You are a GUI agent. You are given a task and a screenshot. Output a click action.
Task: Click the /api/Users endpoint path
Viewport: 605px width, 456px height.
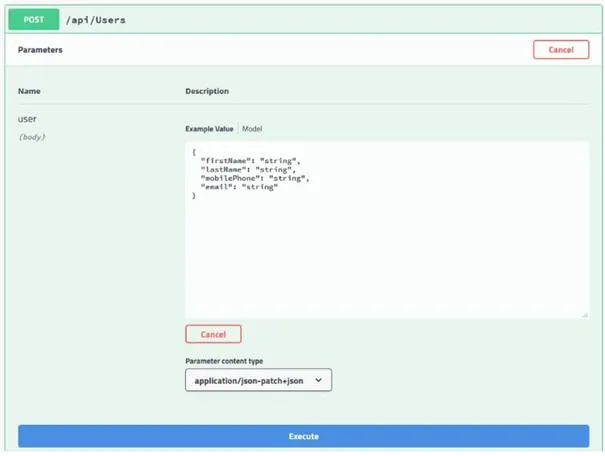pos(96,20)
